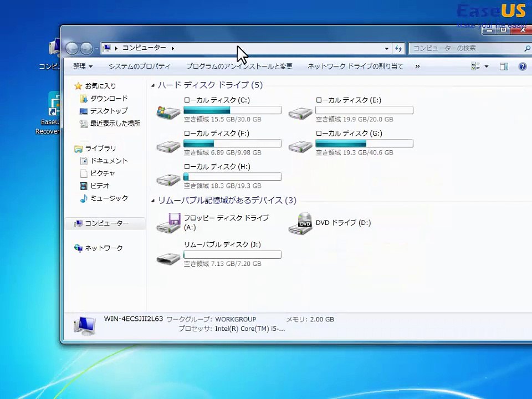Open the Help question mark icon
The width and height of the screenshot is (532, 399).
pos(523,66)
